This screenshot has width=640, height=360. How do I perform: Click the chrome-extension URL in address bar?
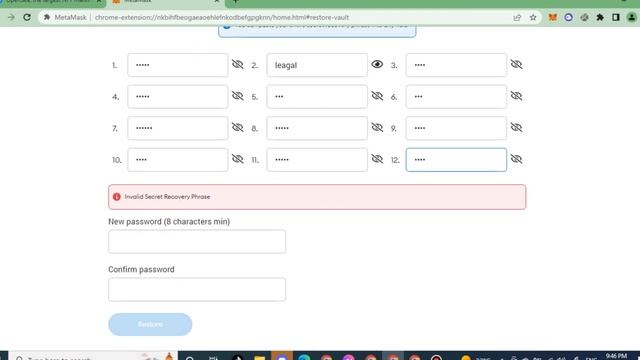222,18
